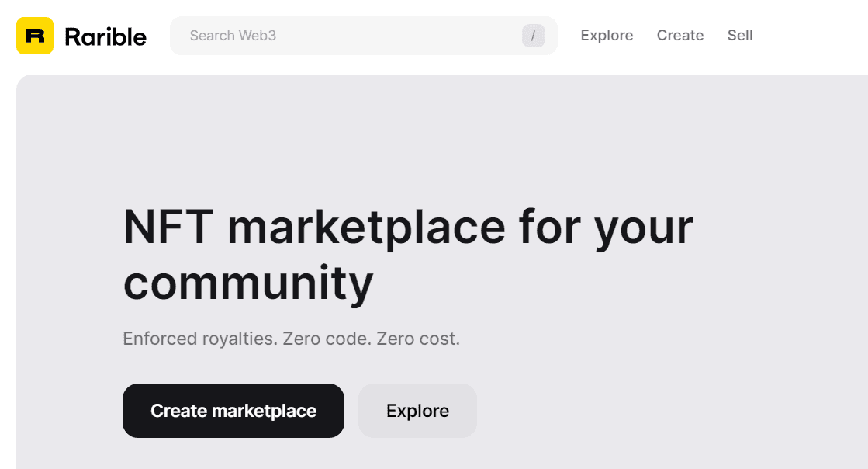Click the yellow Rarible logo icon
The image size is (868, 469).
(x=35, y=36)
